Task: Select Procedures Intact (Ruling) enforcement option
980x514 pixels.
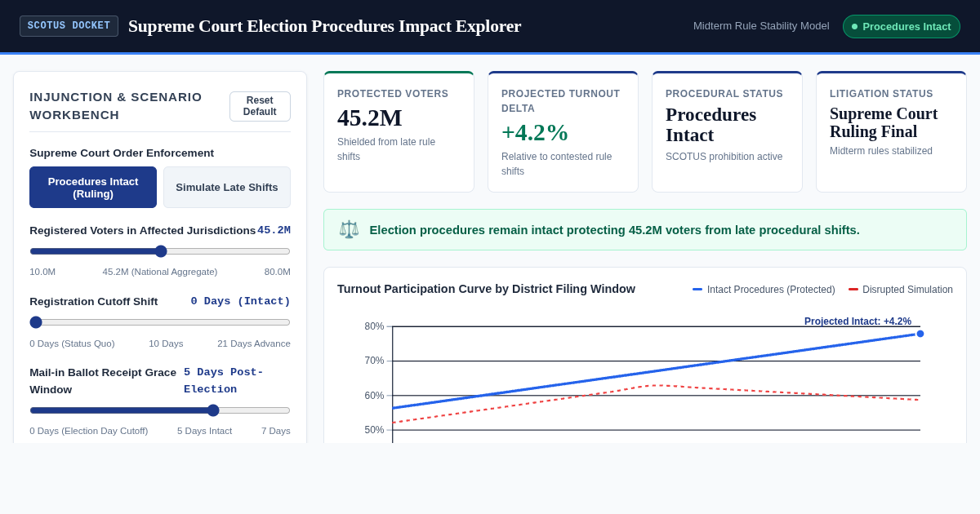Action: click(x=93, y=188)
